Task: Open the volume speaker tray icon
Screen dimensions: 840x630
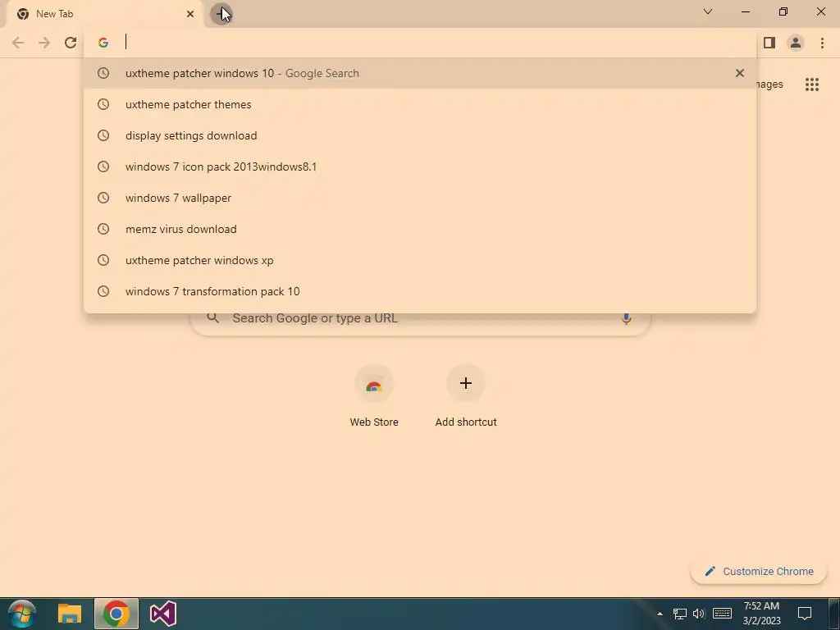Action: 699,614
